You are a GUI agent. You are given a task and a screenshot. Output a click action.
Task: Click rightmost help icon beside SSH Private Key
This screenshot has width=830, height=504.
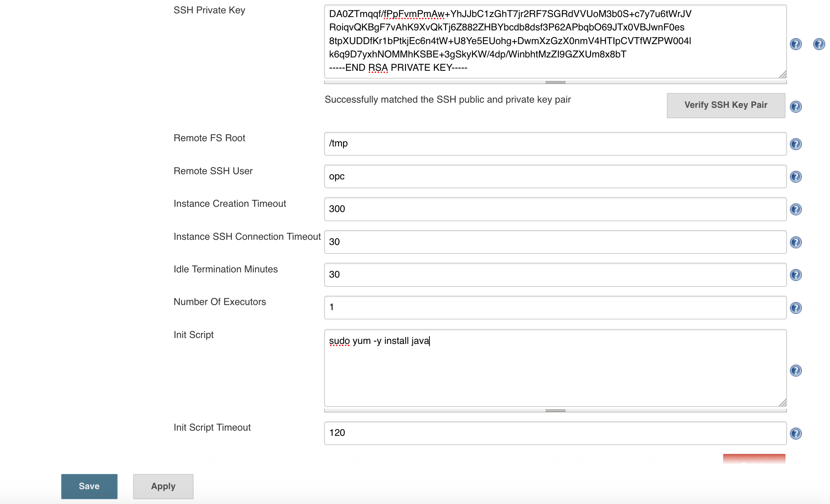(x=819, y=44)
